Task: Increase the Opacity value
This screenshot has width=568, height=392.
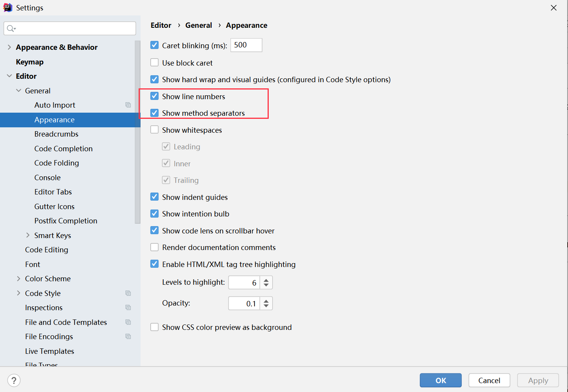Action: coord(266,301)
